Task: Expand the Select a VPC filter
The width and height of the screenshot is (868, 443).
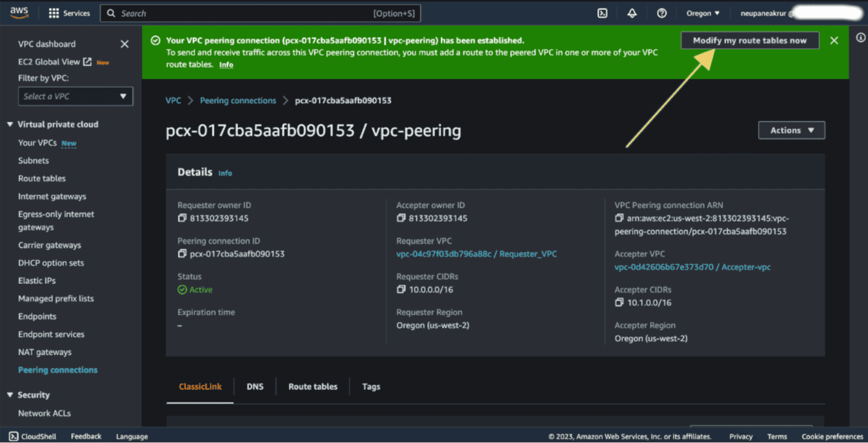Action: click(x=76, y=96)
